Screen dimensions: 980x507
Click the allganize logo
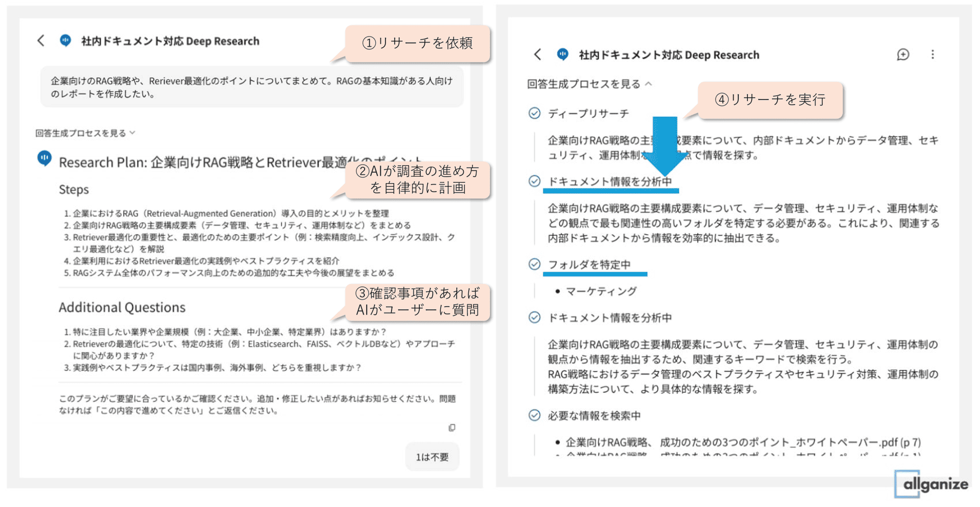click(x=931, y=484)
